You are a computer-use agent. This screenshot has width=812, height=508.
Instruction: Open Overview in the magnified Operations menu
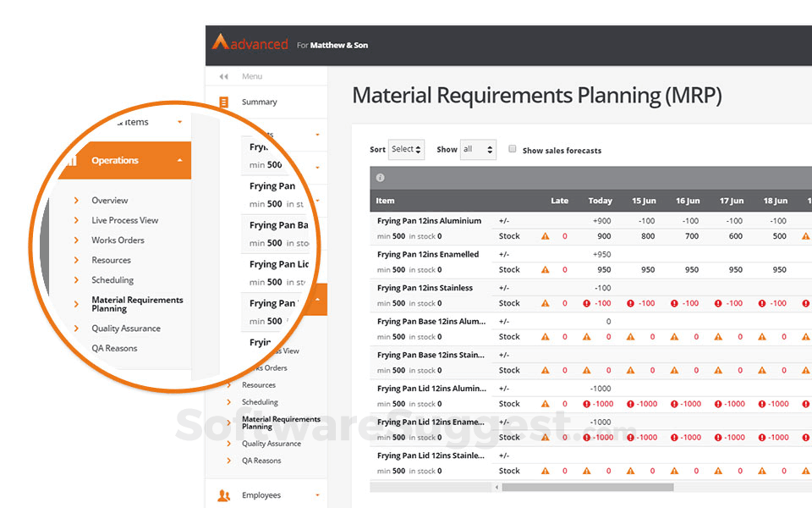[x=110, y=201]
